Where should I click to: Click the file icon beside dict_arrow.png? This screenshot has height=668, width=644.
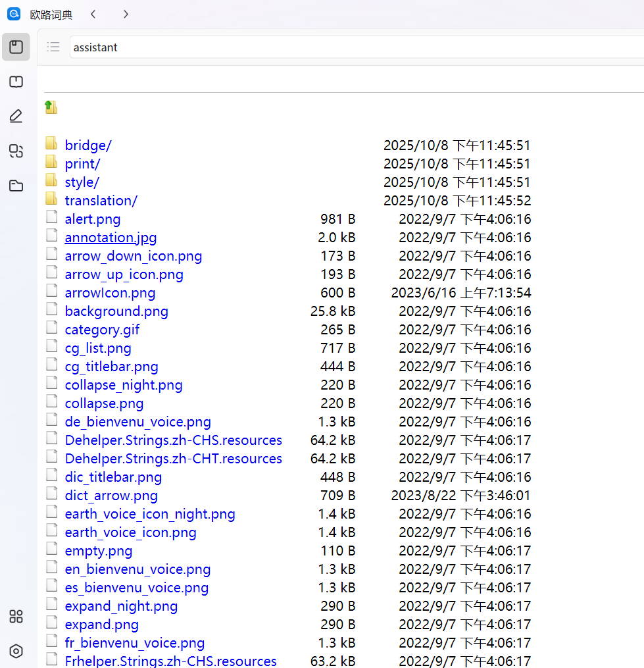click(x=52, y=494)
